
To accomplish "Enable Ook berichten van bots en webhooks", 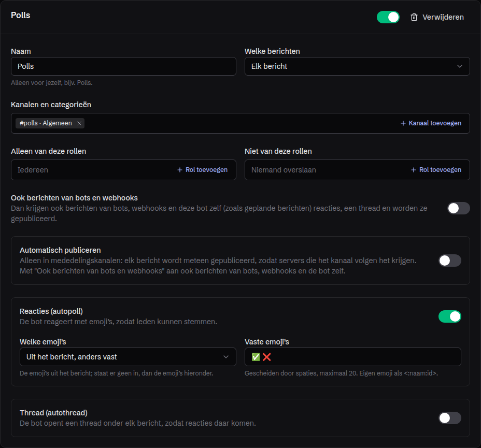I will click(459, 208).
